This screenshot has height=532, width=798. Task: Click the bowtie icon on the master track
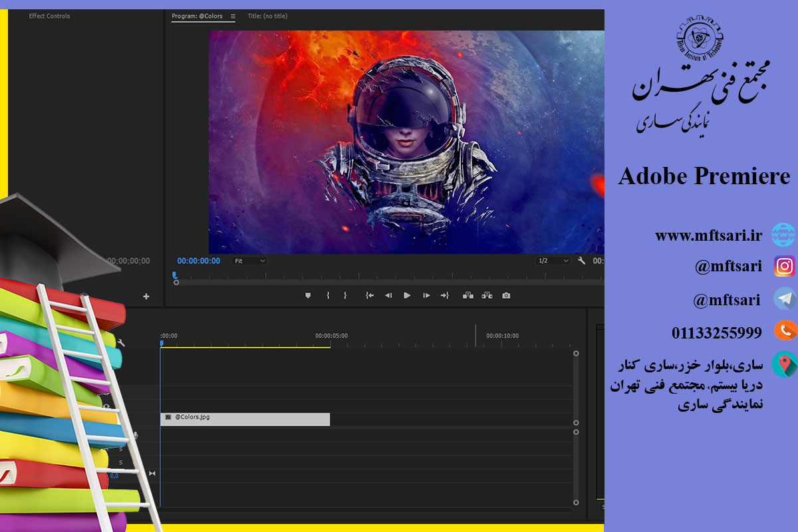click(x=152, y=473)
